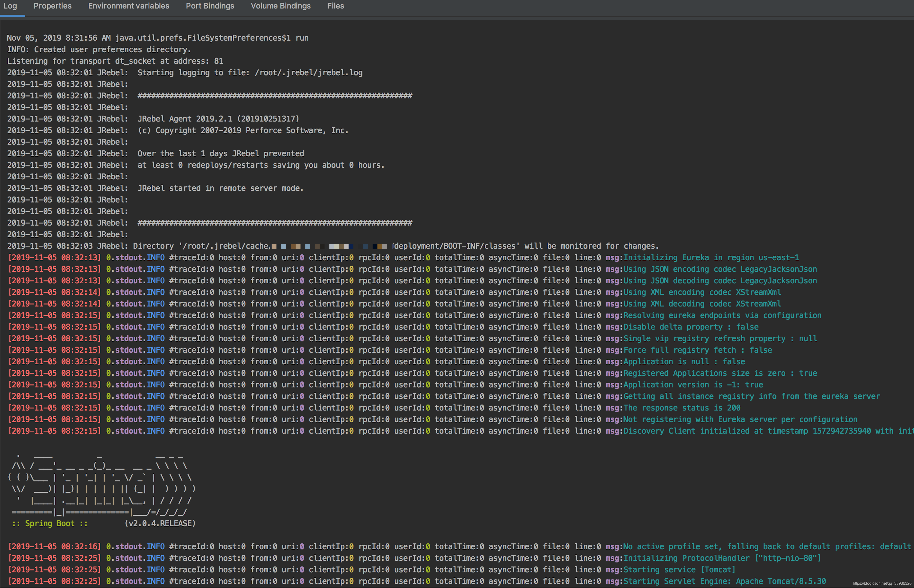The image size is (914, 588).
Task: Click 'Initializing Eureka in region us-east-1' message
Action: click(x=711, y=258)
